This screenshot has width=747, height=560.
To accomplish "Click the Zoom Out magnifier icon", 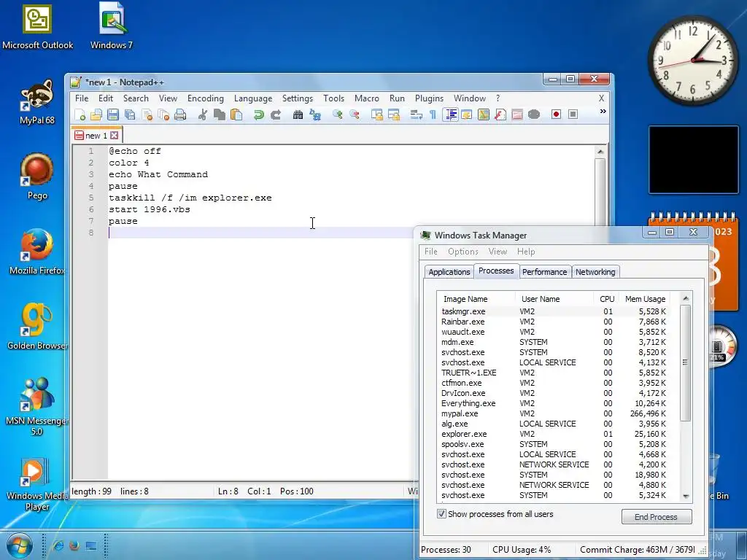I will click(x=354, y=114).
